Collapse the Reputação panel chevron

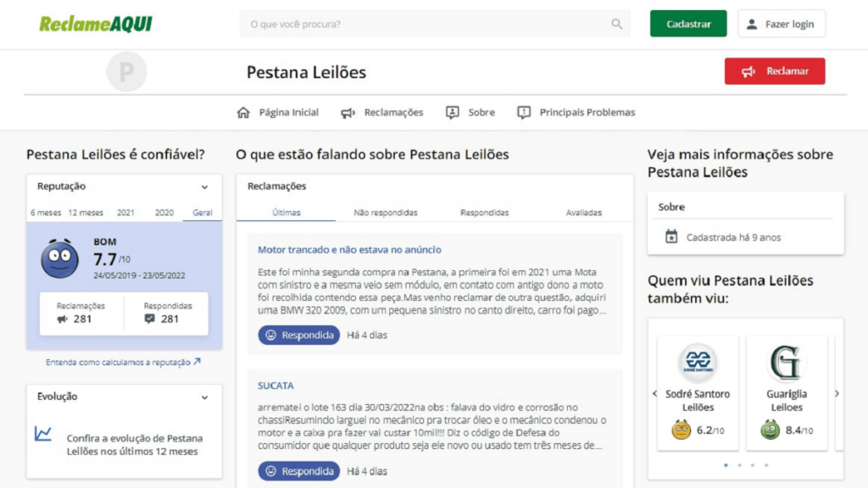point(204,187)
